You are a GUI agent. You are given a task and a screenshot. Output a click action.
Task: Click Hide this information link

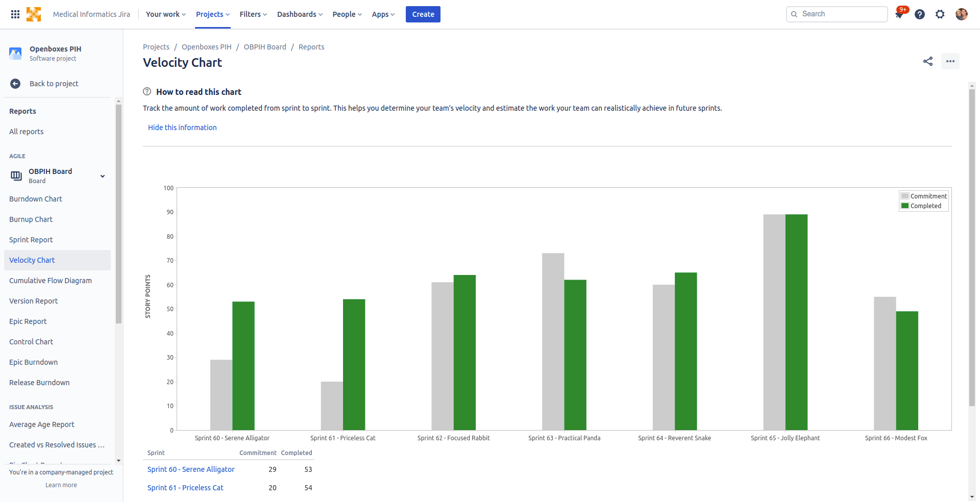click(182, 128)
